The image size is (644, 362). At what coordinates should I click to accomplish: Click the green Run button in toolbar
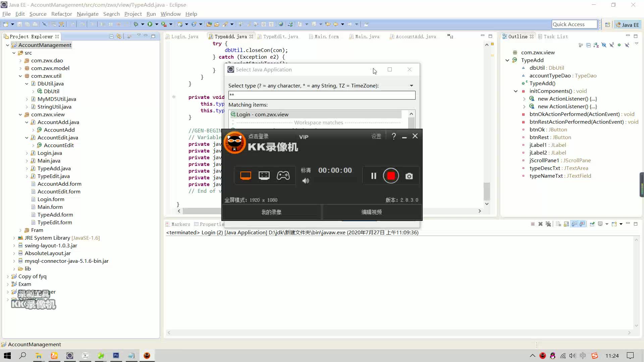tap(150, 24)
